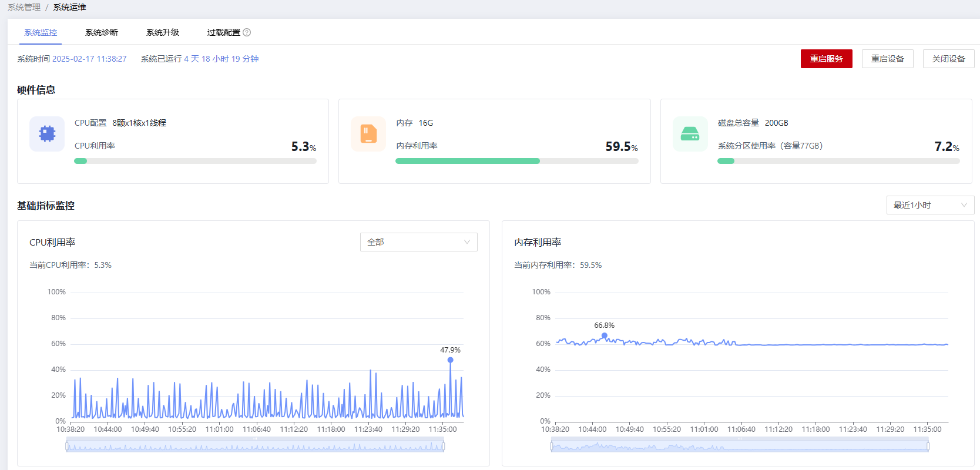Click the orange memory card icon
Viewport: 980px width, 470px height.
pyautogui.click(x=368, y=134)
